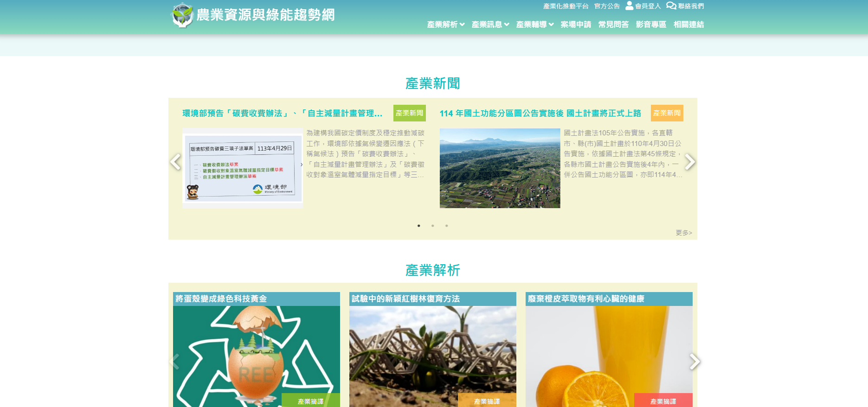Expand the 產業輔導 dropdown menu

534,25
